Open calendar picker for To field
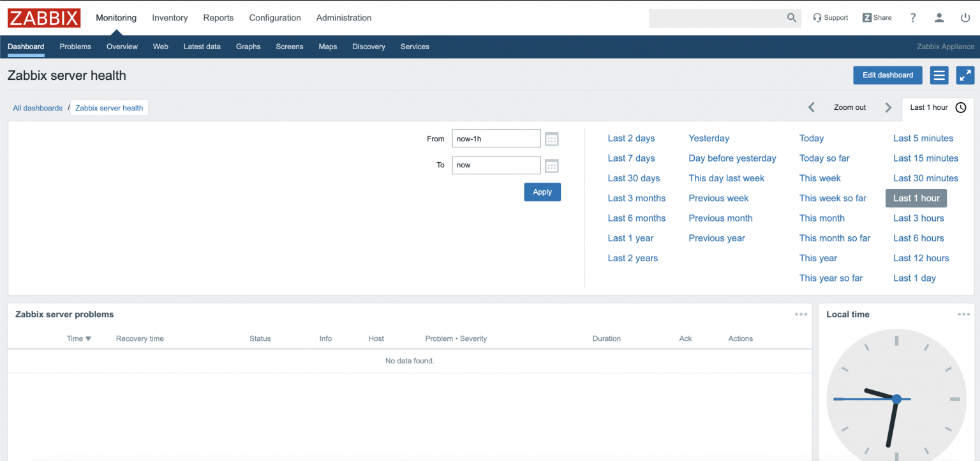Image resolution: width=980 pixels, height=461 pixels. [552, 166]
